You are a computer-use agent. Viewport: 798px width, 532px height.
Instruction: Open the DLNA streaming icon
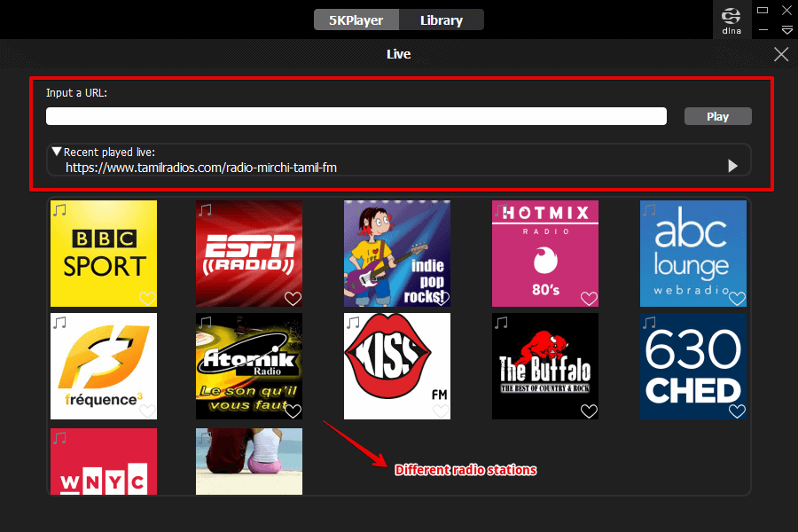(x=731, y=20)
